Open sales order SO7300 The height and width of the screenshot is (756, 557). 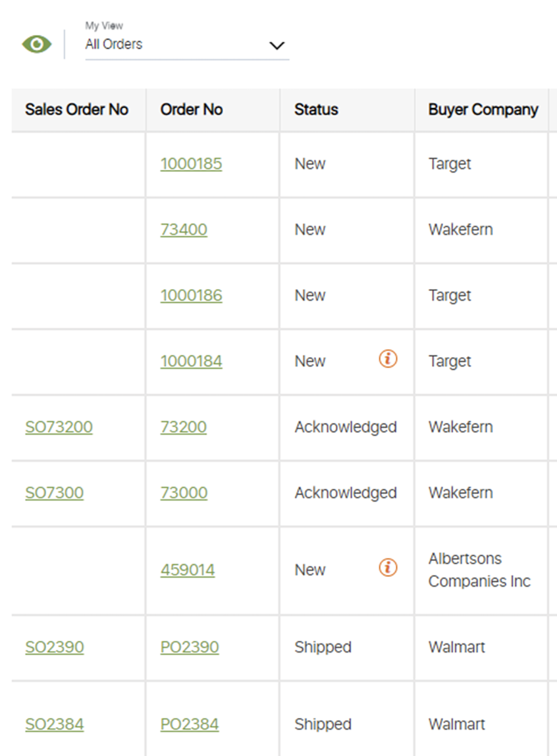click(54, 493)
